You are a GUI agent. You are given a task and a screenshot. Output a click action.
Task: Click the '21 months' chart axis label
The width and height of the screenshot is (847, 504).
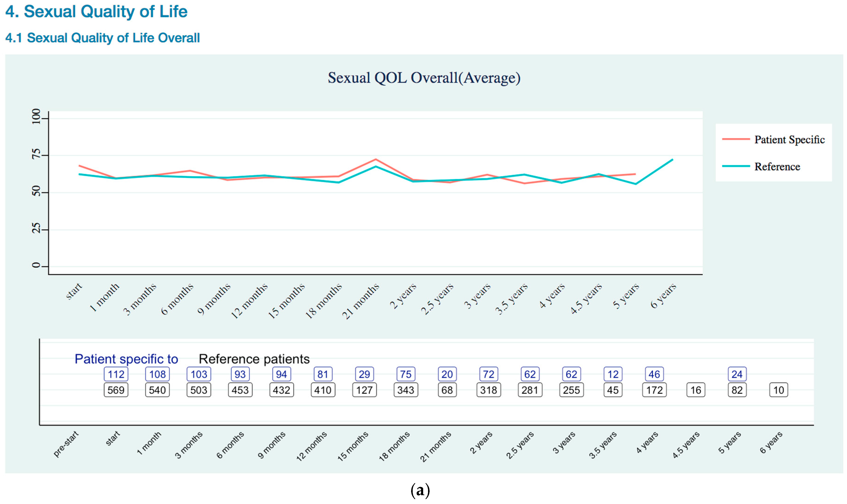361,301
